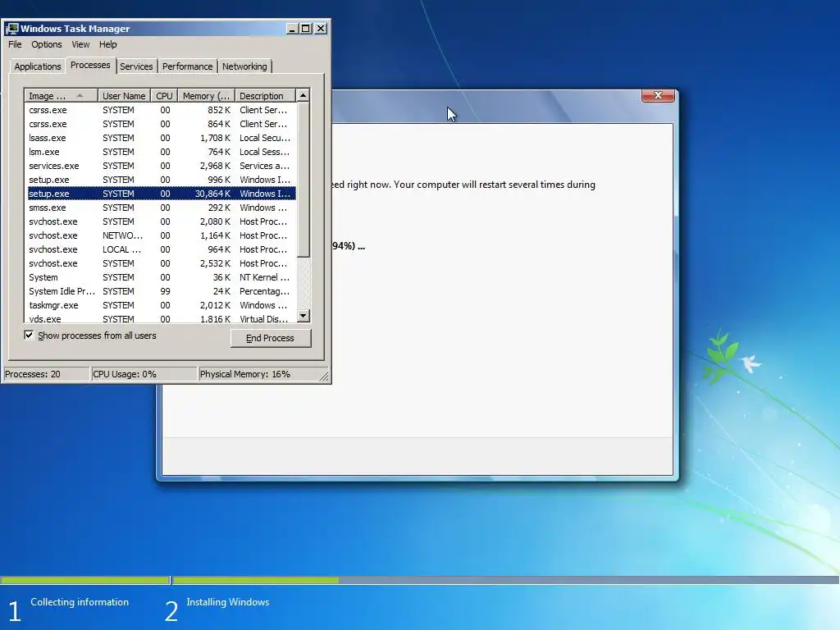Switch to the Performance tab

(188, 66)
